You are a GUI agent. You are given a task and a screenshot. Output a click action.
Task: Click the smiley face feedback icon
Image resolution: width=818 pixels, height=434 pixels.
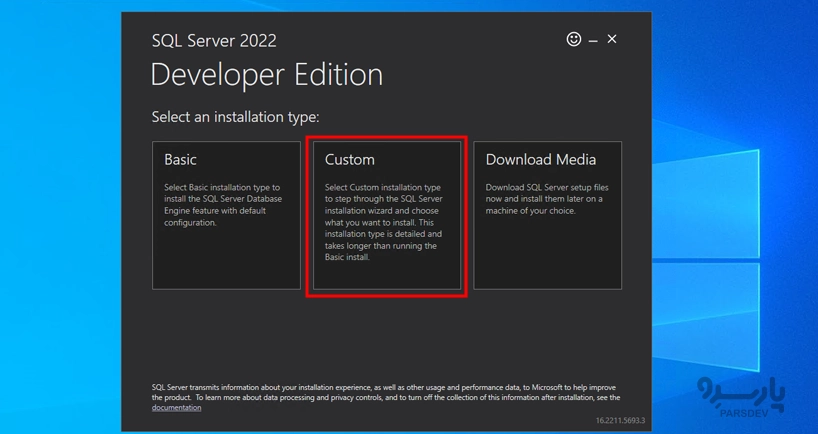pyautogui.click(x=573, y=39)
